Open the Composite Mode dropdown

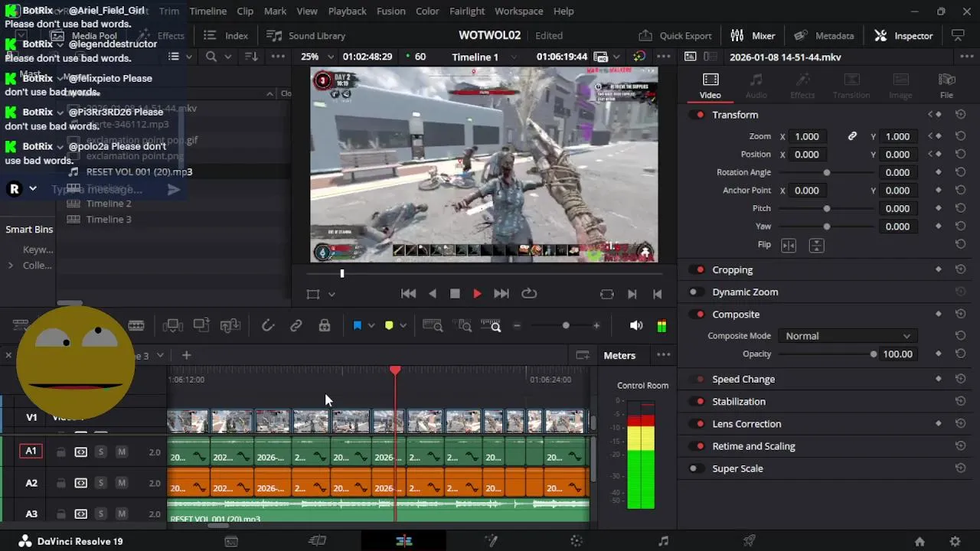tap(847, 336)
